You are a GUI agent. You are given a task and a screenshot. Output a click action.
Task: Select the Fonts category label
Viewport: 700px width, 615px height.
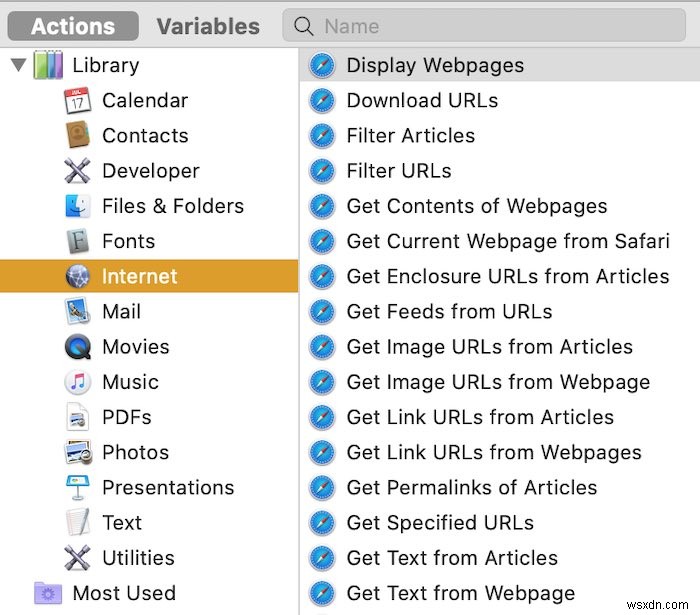[x=129, y=241]
